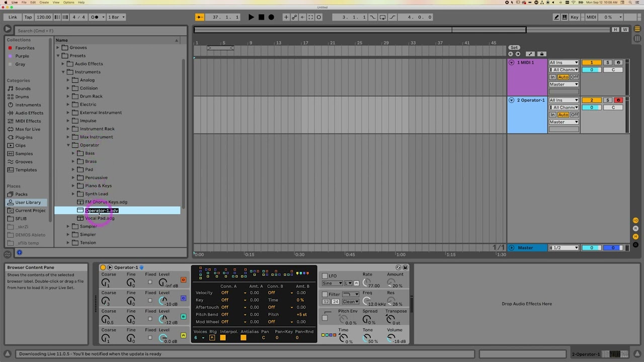Click the Set locator button
The image size is (644, 362).
514,48
